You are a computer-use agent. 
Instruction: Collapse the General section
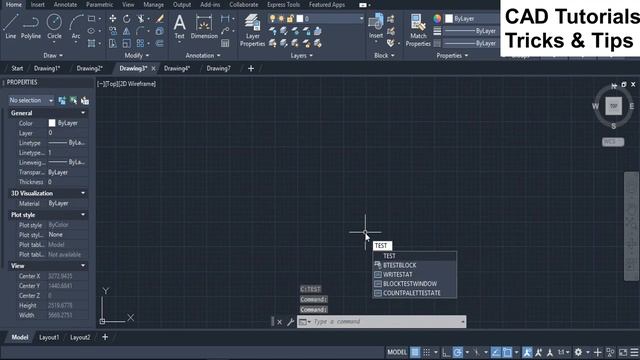[x=83, y=113]
